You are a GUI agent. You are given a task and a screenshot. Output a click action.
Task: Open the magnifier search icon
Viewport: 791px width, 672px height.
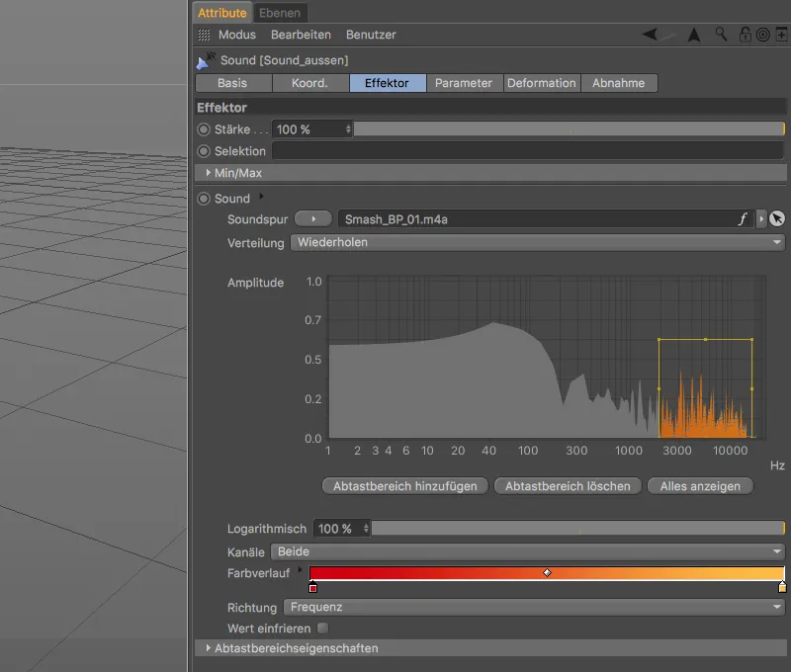click(x=722, y=35)
